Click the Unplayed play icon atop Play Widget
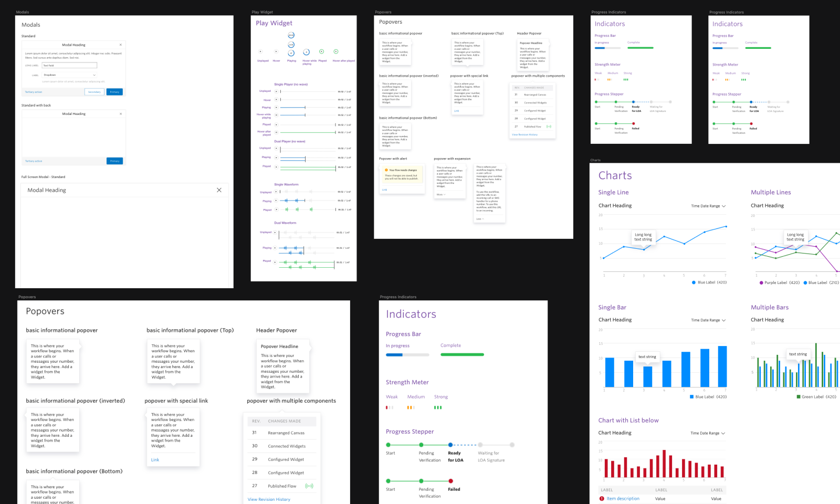 [260, 51]
